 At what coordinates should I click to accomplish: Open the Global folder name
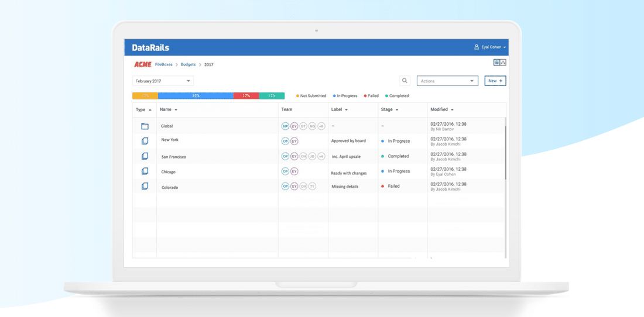point(167,126)
